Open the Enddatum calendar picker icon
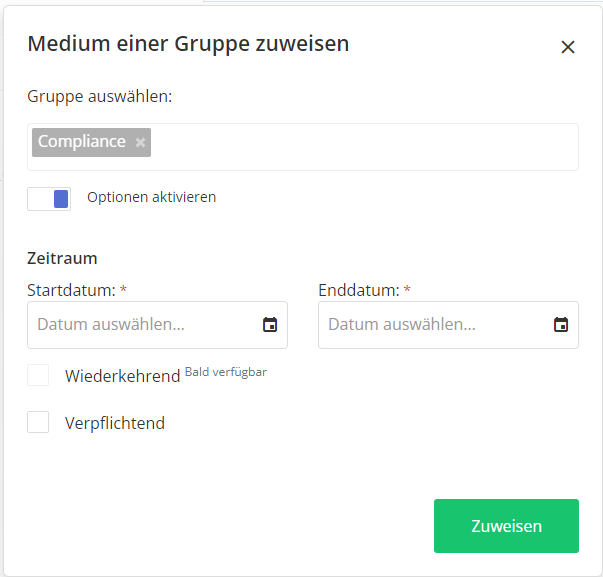 point(560,325)
